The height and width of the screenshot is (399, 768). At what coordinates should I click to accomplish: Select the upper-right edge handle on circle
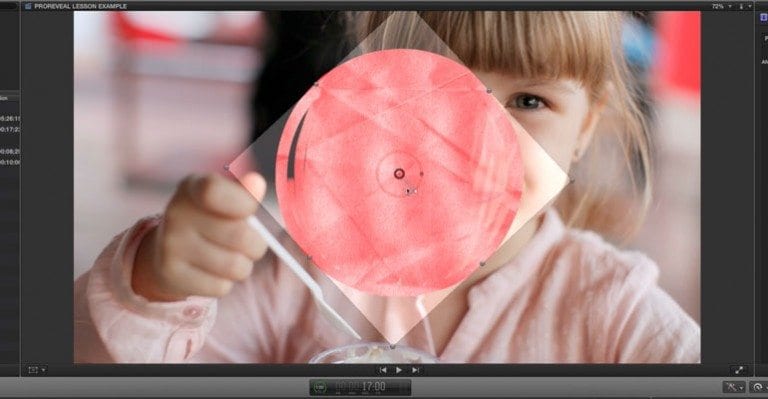coord(489,91)
